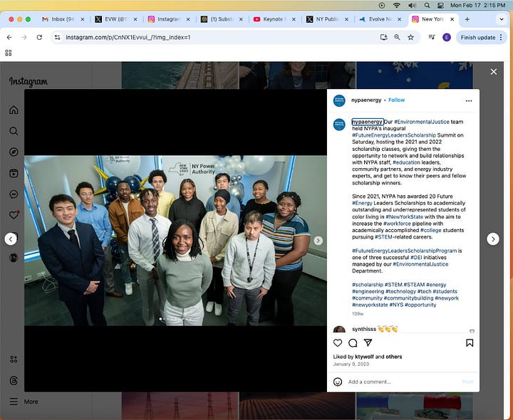Open the profile avatar in the sidebar
Image resolution: width=513 pixels, height=420 pixels.
tap(14, 258)
